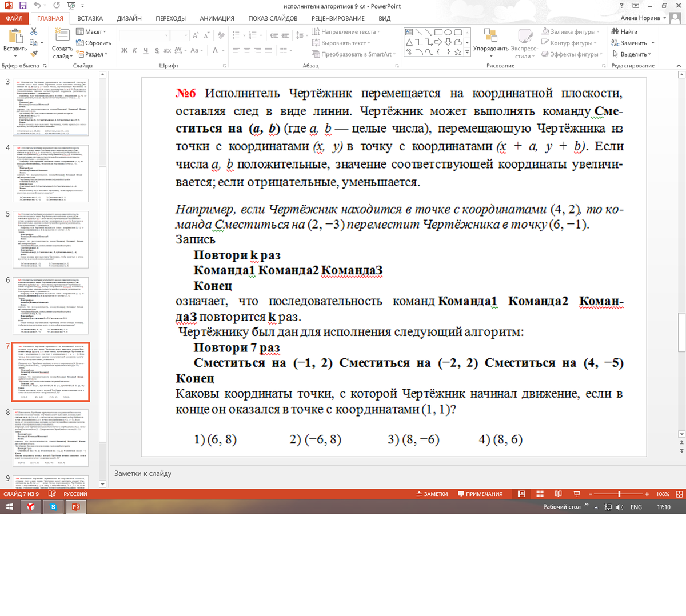Screen dimensions: 686x616
Task: Toggle ПРИМЕЧАНИЯ comments pane
Action: pos(480,494)
